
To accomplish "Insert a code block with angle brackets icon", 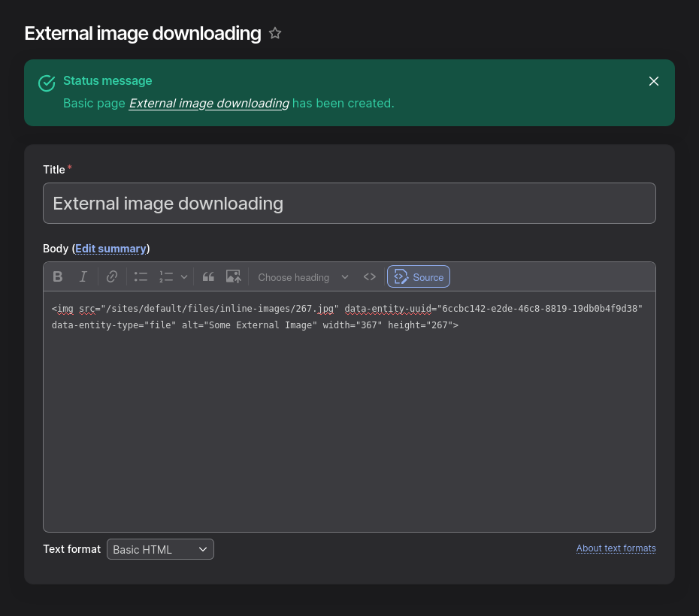I will click(370, 277).
